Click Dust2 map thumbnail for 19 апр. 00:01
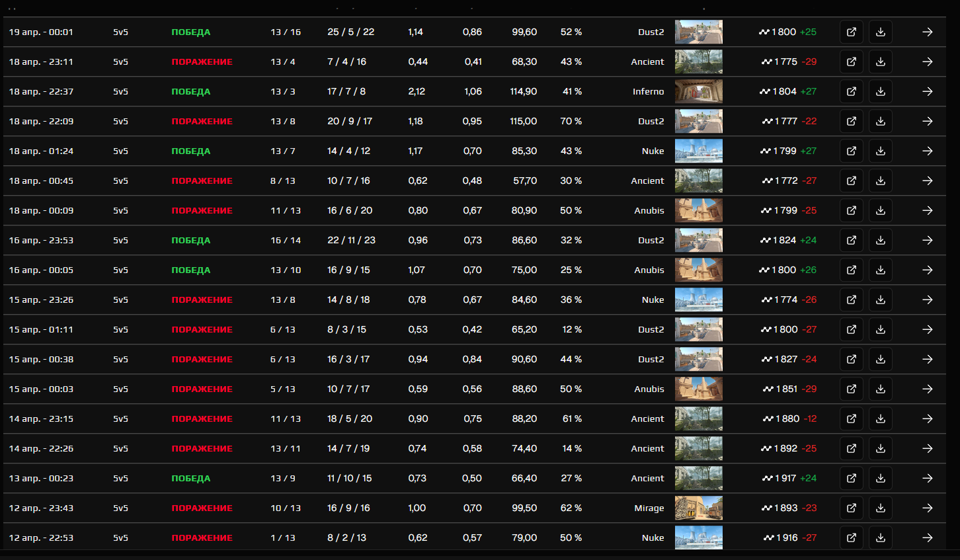This screenshot has width=960, height=560. click(x=699, y=32)
